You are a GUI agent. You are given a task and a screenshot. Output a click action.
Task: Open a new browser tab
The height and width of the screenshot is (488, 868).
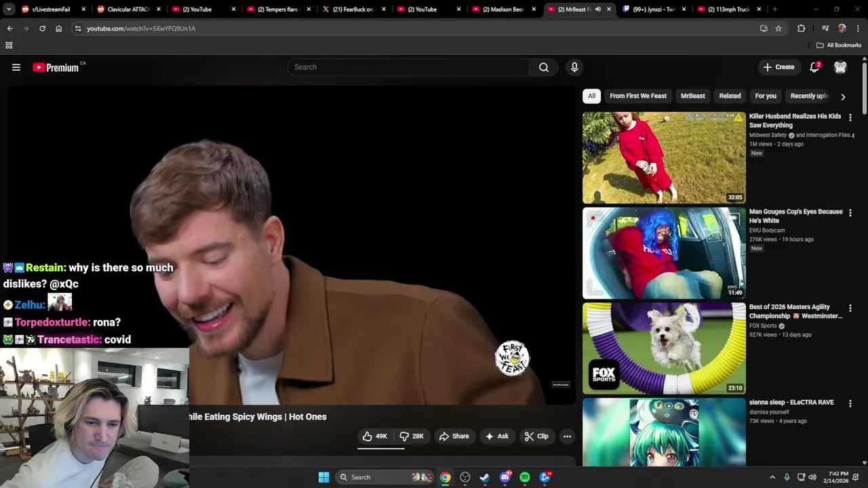775,9
